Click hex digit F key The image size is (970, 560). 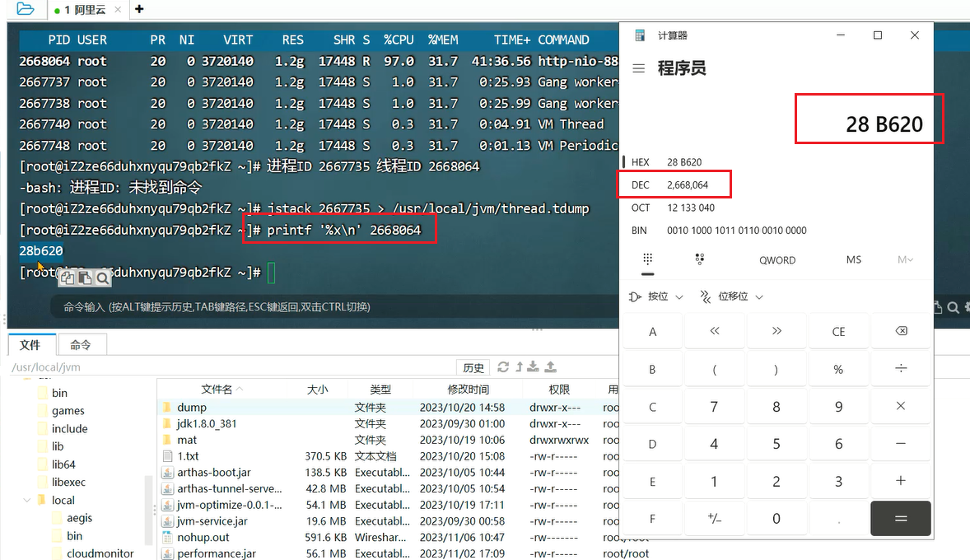(653, 519)
